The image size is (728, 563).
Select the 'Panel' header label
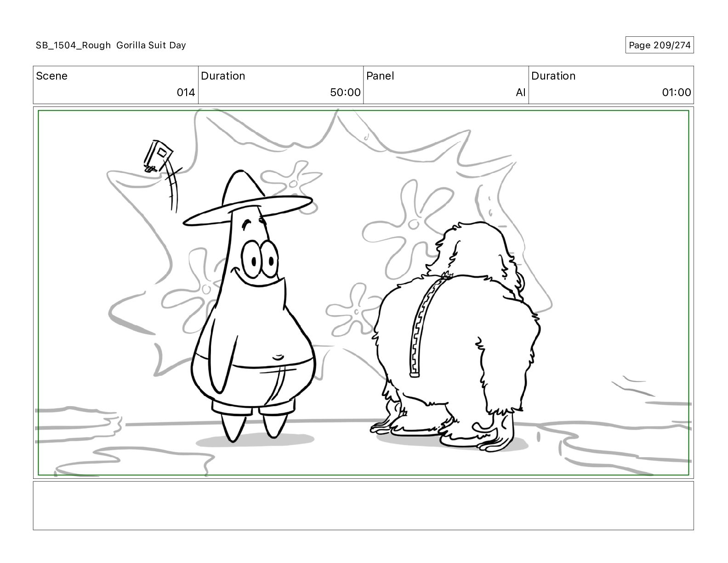380,76
